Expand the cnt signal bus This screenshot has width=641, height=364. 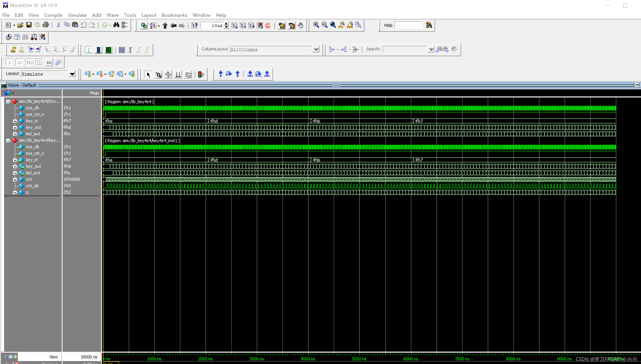coord(15,179)
